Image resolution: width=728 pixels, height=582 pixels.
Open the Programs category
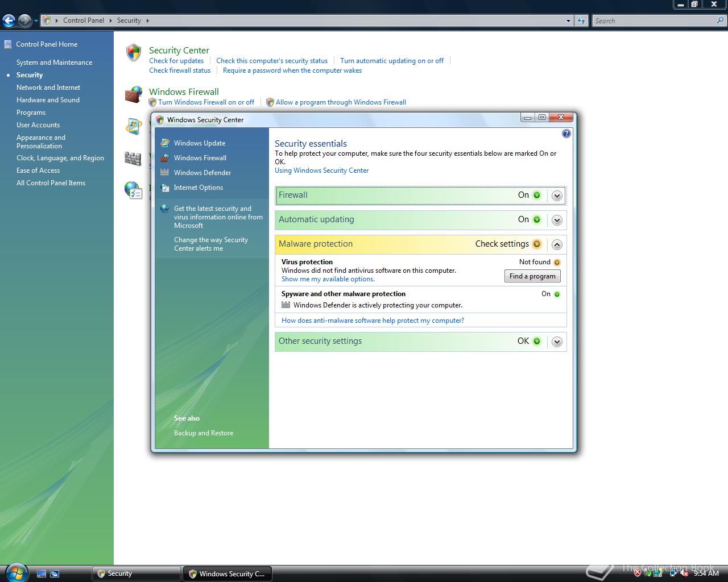pos(31,113)
